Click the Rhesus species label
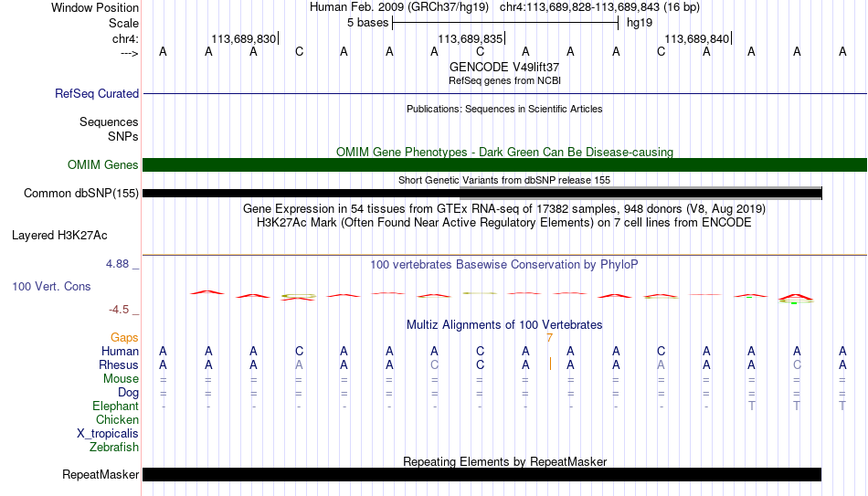Screen dimensions: 868x496 click(x=119, y=364)
